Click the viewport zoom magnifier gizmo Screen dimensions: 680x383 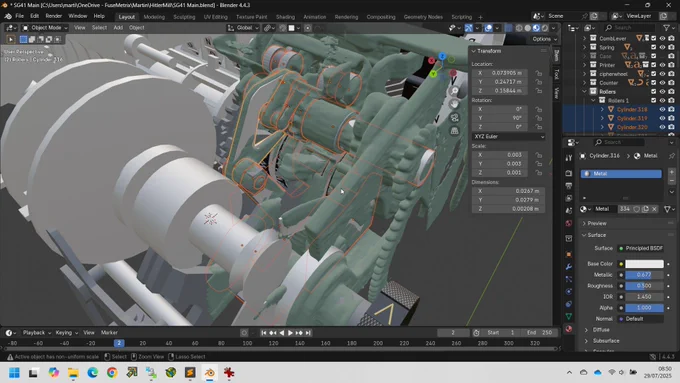click(x=454, y=91)
